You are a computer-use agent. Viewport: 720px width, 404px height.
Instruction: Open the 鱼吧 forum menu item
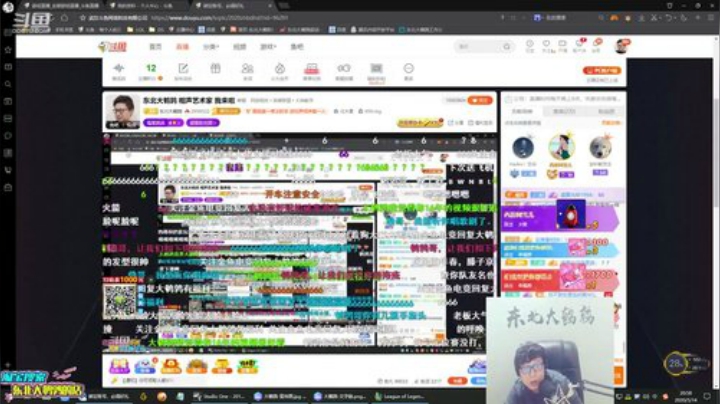(x=297, y=46)
